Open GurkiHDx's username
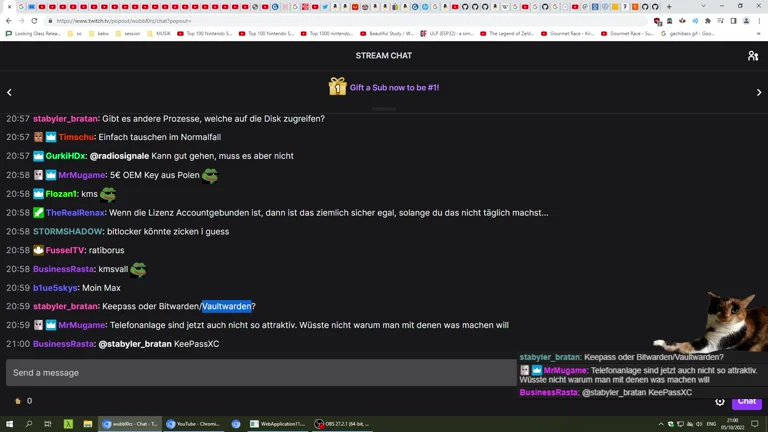Image resolution: width=768 pixels, height=432 pixels. tap(65, 156)
